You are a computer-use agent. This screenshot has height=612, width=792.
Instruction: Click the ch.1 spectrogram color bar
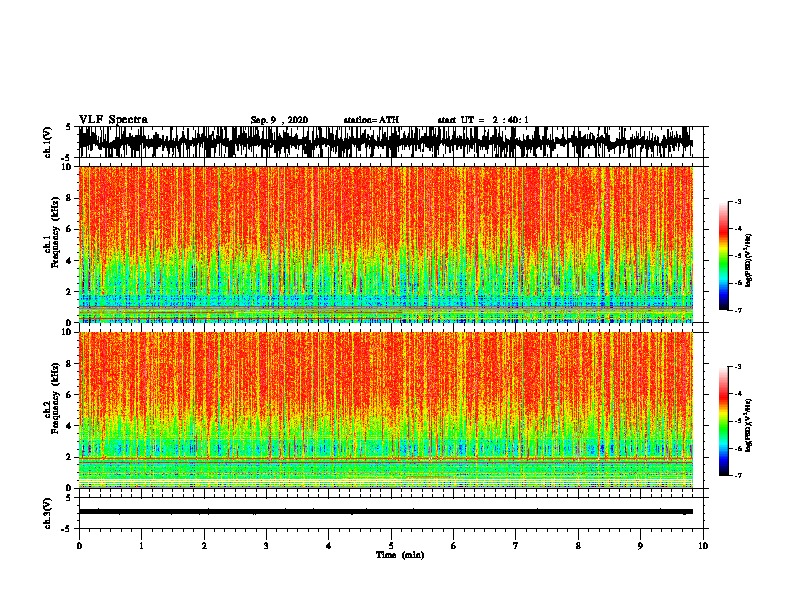[x=723, y=256]
